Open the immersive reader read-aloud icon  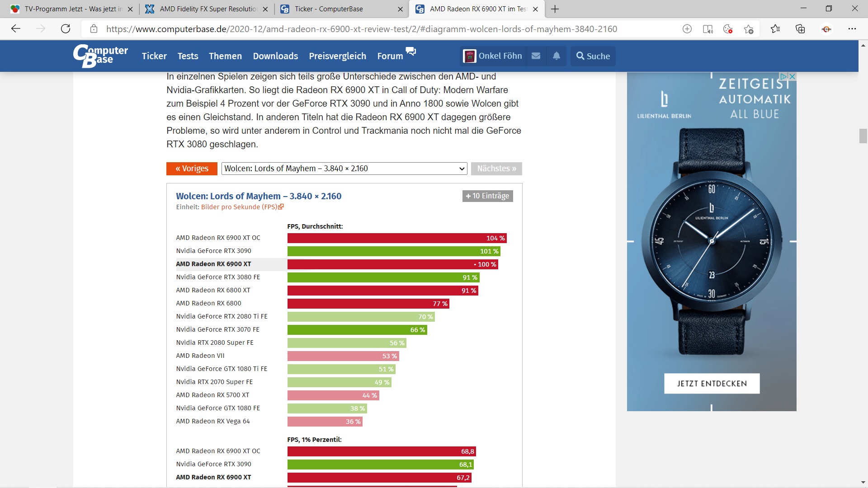708,29
